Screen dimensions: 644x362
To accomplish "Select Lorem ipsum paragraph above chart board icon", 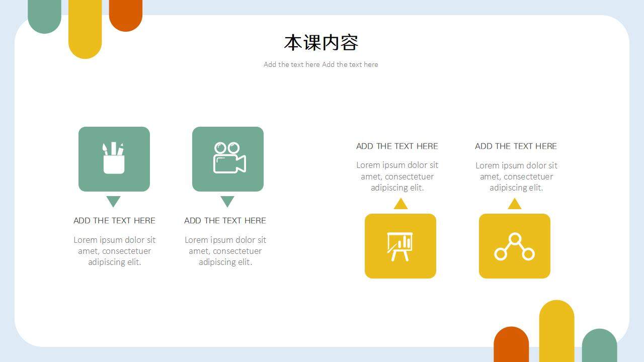I will pyautogui.click(x=397, y=176).
